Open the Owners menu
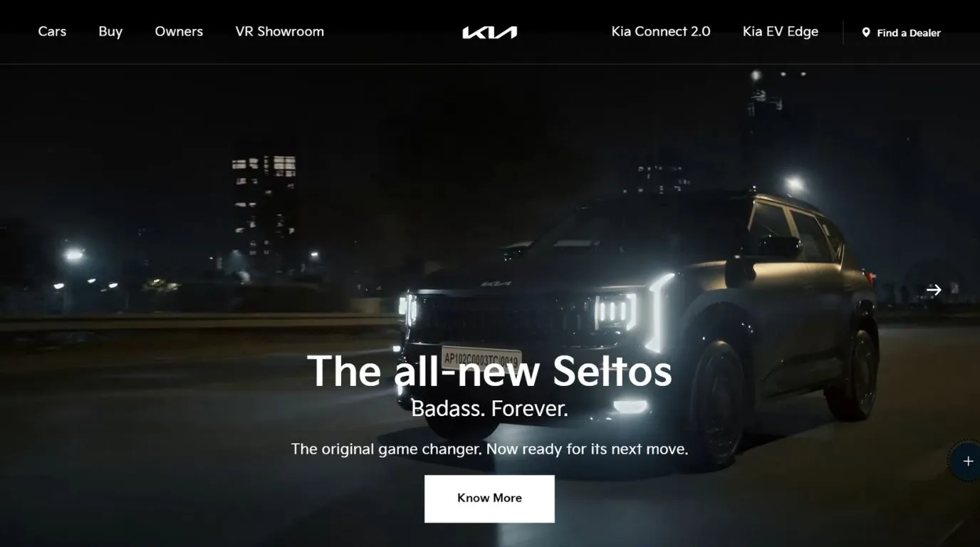The image size is (980, 547). [x=179, y=31]
